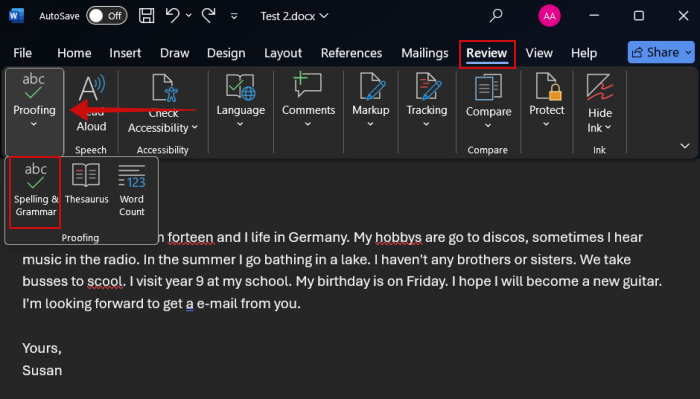Switch to the Layout tab
Screen dimensions: 700x399
[283, 53]
